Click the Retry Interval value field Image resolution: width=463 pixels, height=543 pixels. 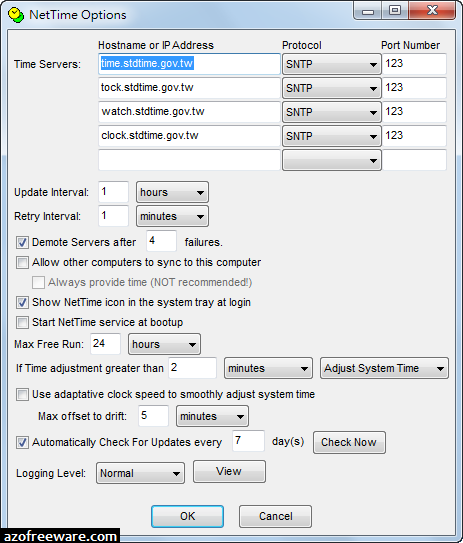(x=114, y=216)
